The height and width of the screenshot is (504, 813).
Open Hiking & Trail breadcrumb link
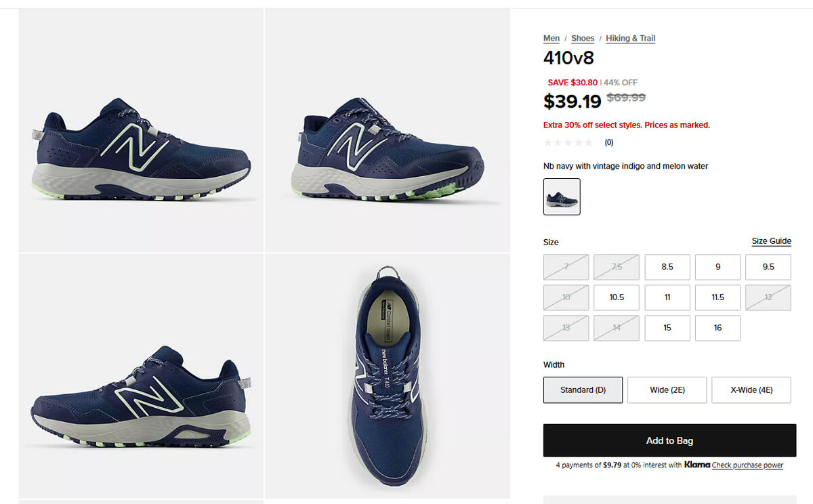pyautogui.click(x=631, y=39)
